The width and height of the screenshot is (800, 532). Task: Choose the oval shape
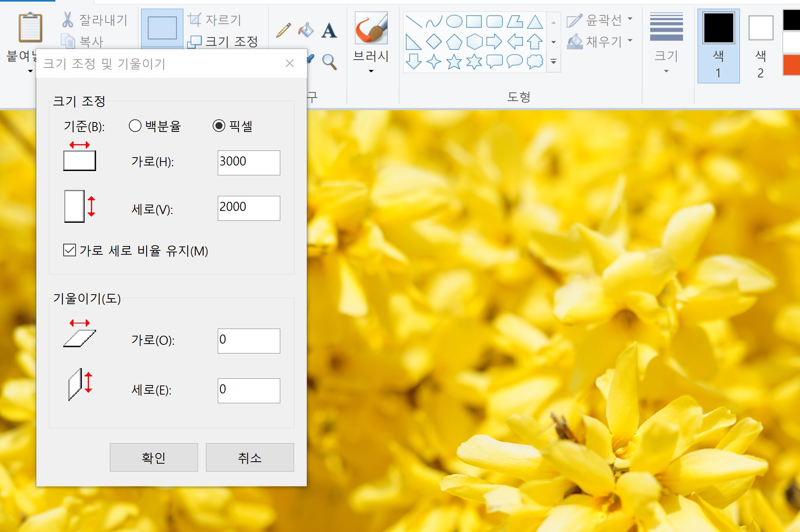454,21
